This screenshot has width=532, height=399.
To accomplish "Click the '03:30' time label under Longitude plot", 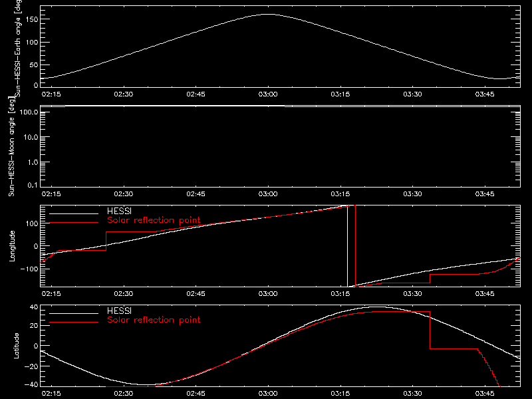I will click(412, 294).
